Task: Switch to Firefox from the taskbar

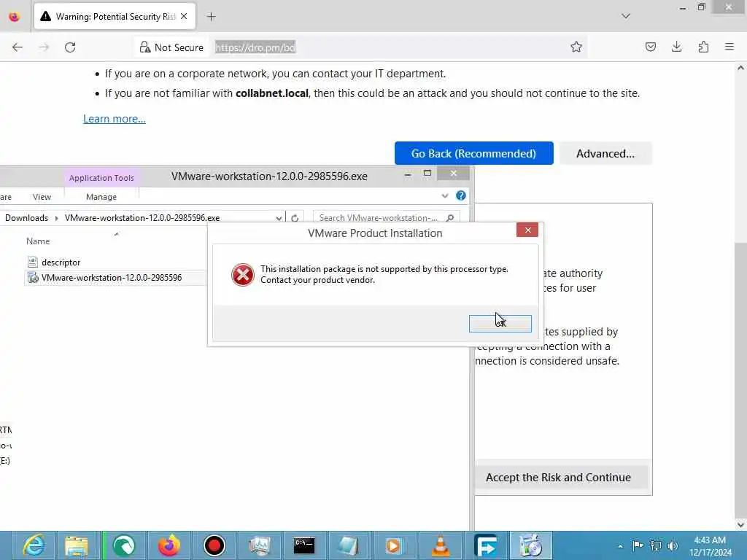Action: (169, 545)
